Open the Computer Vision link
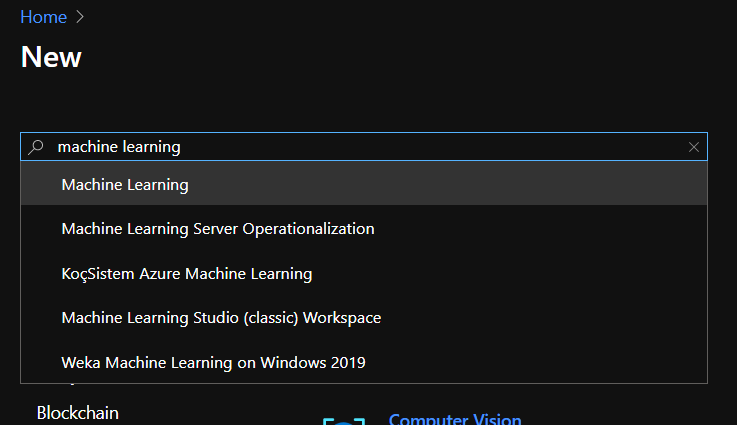Image resolution: width=737 pixels, height=425 pixels. click(455, 418)
